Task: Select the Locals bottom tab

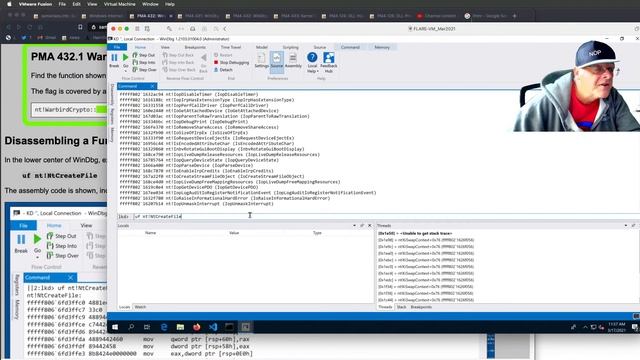Action: pyautogui.click(x=124, y=307)
